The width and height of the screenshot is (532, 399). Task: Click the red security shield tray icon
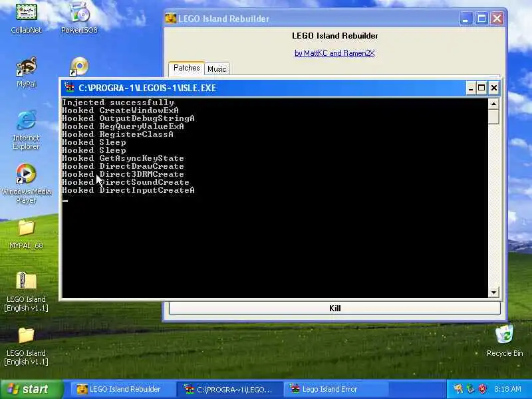[x=482, y=389]
